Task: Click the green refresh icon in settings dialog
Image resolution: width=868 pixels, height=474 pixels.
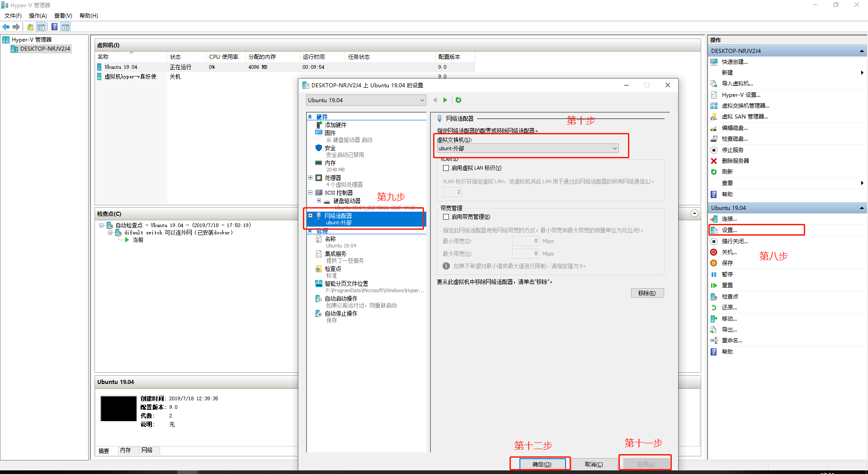Action: point(458,100)
